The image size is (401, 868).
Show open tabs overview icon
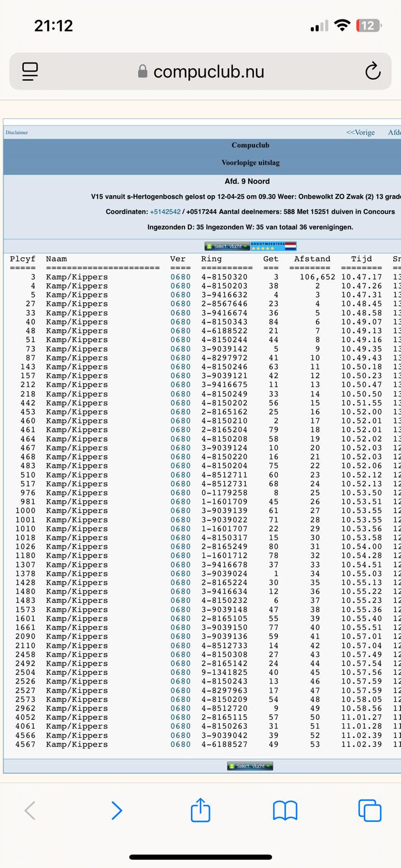tap(370, 810)
